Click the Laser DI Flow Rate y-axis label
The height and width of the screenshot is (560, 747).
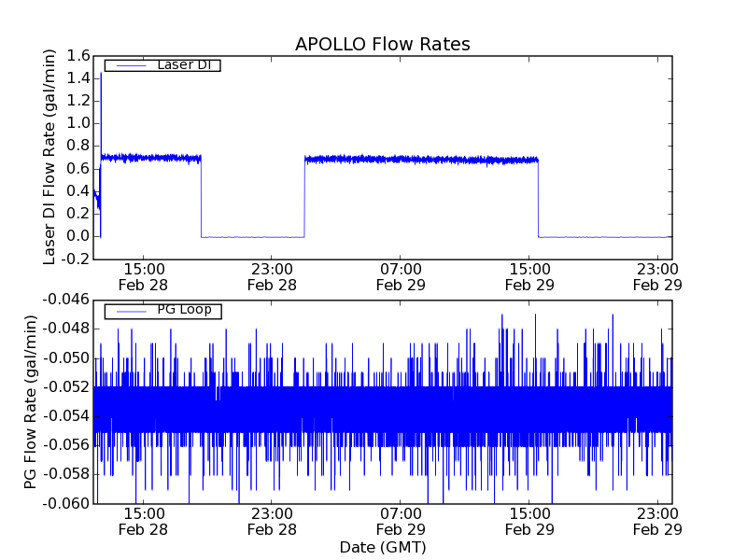point(50,157)
